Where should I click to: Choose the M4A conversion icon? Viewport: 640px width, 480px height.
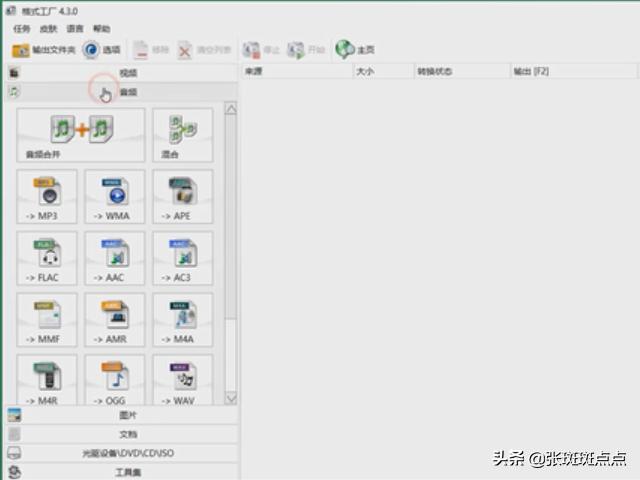click(182, 320)
